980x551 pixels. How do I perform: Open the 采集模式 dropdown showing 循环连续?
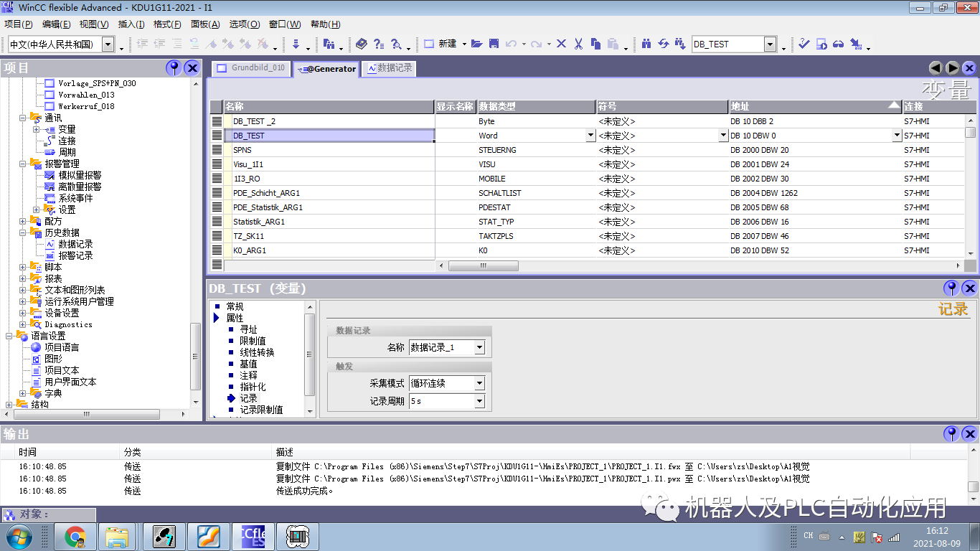click(479, 383)
